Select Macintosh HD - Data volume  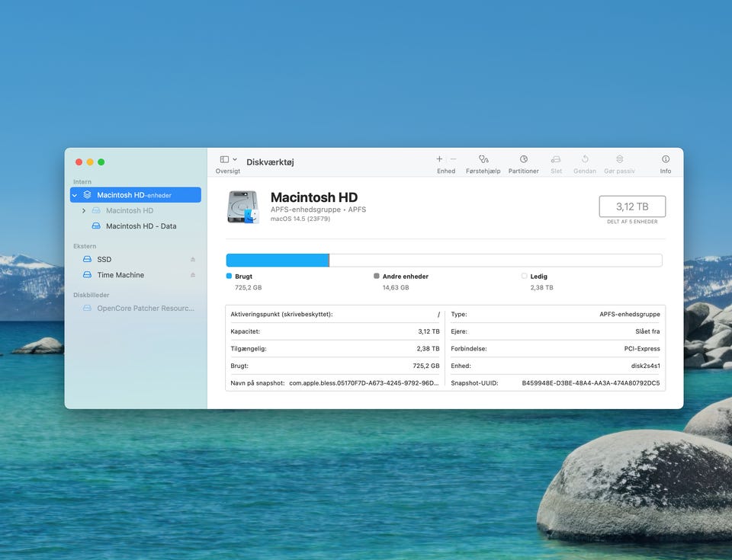(141, 226)
